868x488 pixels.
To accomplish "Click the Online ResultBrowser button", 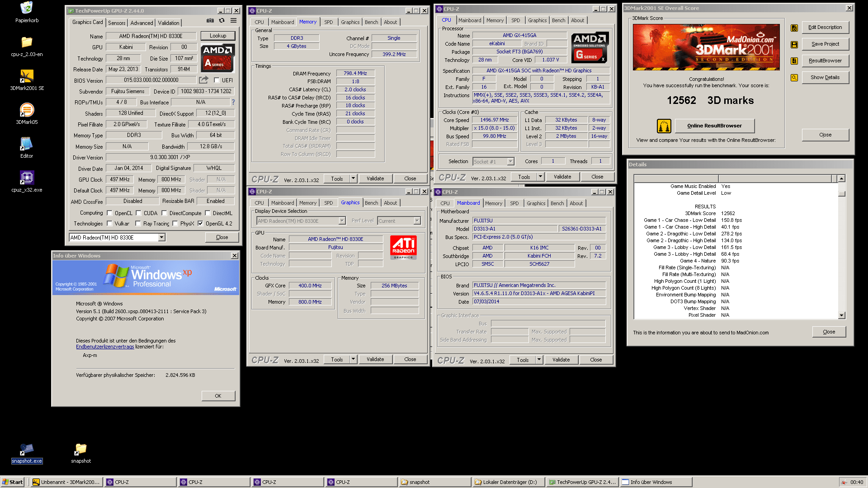I will point(714,126).
